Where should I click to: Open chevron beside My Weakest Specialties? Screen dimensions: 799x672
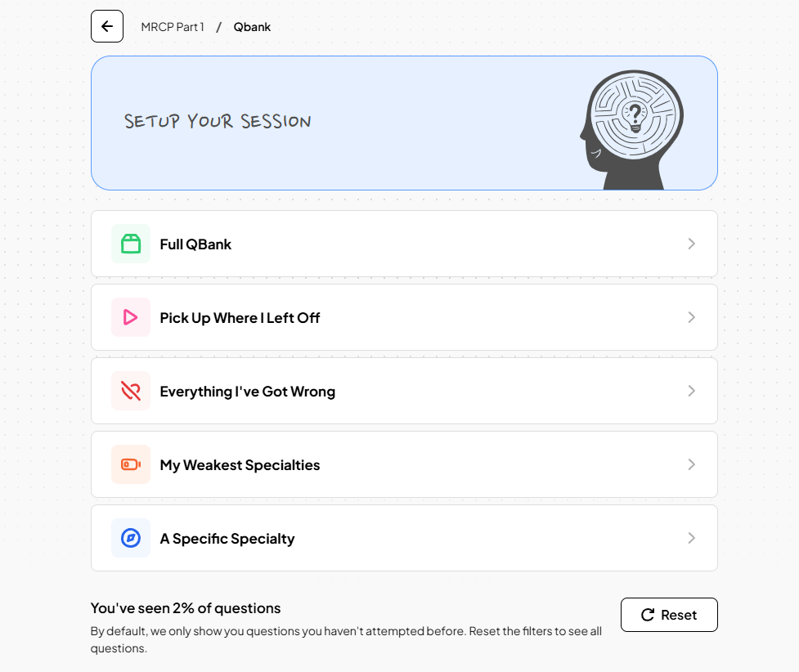[x=692, y=464]
